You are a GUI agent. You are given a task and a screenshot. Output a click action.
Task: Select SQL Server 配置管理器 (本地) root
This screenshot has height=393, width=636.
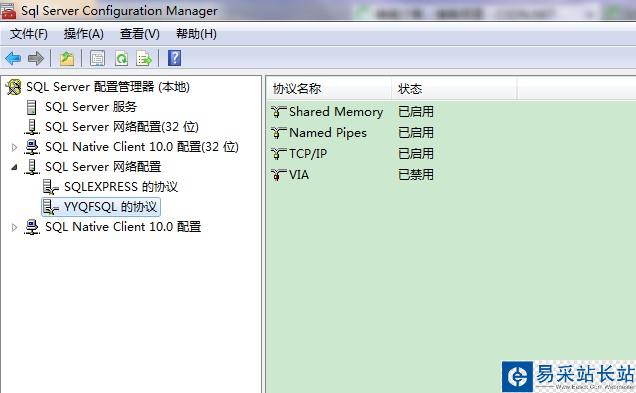coord(108,87)
